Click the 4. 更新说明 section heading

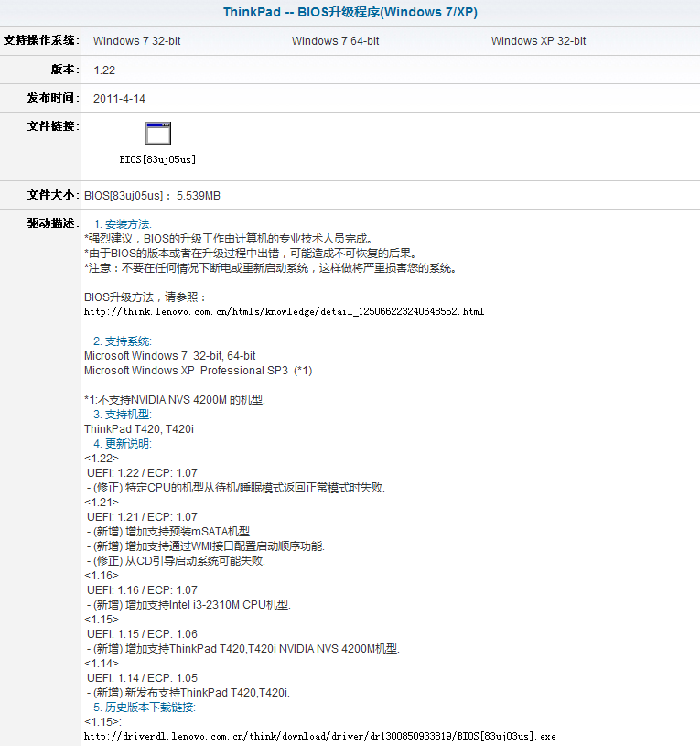click(x=123, y=444)
